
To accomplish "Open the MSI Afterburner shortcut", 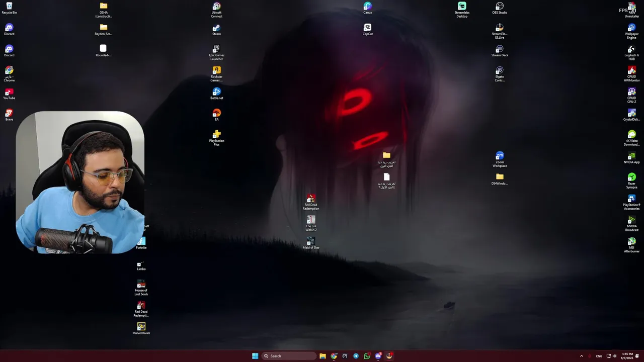I will pos(631,245).
